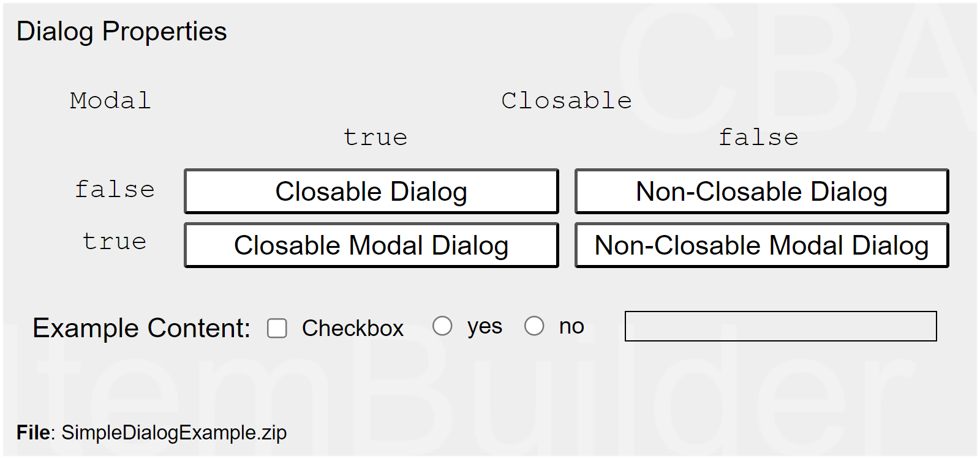
Task: Click the "Checkbox" label text
Action: point(353,328)
